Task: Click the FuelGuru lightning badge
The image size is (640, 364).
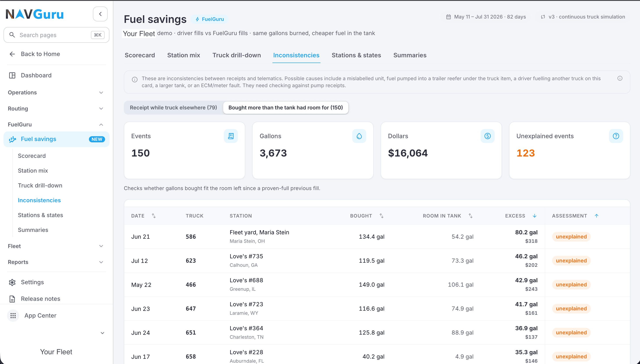Action: tap(209, 19)
